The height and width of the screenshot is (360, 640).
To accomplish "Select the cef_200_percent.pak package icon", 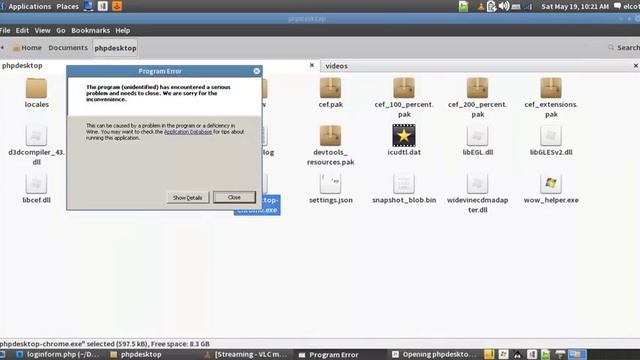I will (477, 88).
